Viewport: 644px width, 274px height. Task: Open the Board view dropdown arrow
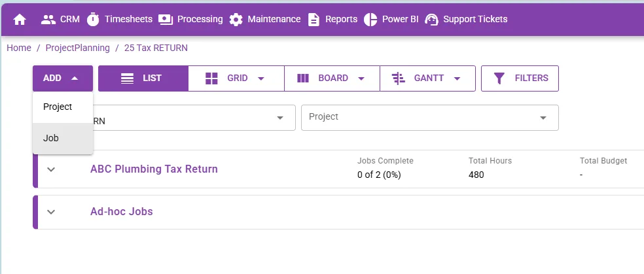coord(361,78)
